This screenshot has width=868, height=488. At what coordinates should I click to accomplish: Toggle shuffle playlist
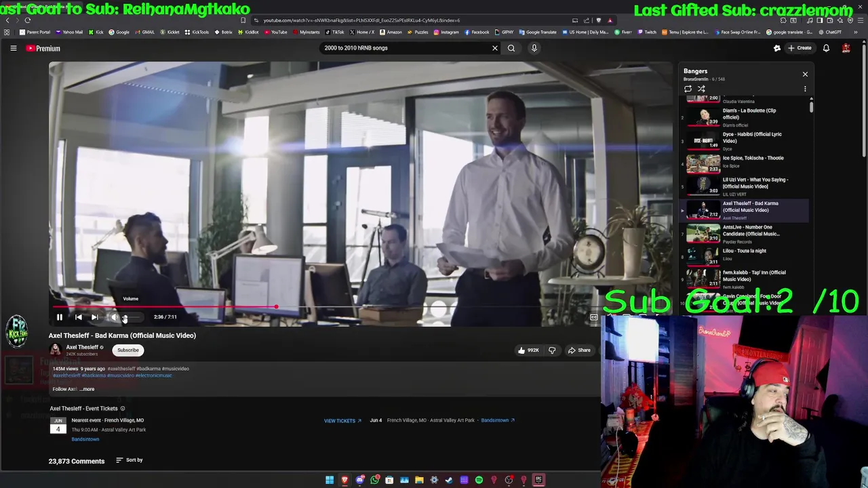click(701, 89)
